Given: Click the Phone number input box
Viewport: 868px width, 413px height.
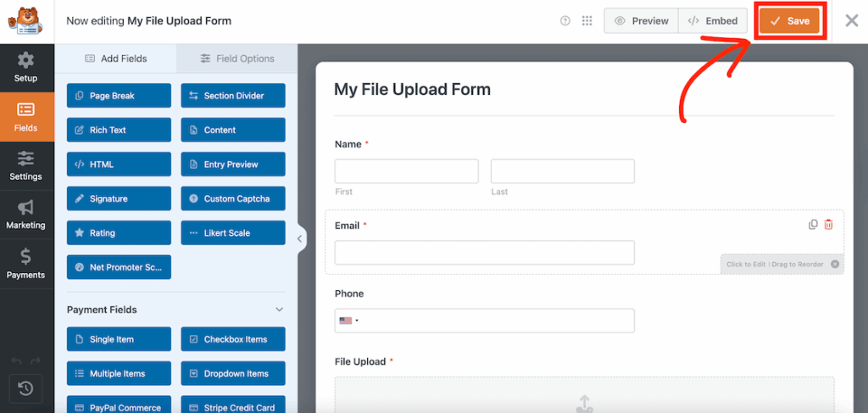Looking at the screenshot, I should coord(484,321).
